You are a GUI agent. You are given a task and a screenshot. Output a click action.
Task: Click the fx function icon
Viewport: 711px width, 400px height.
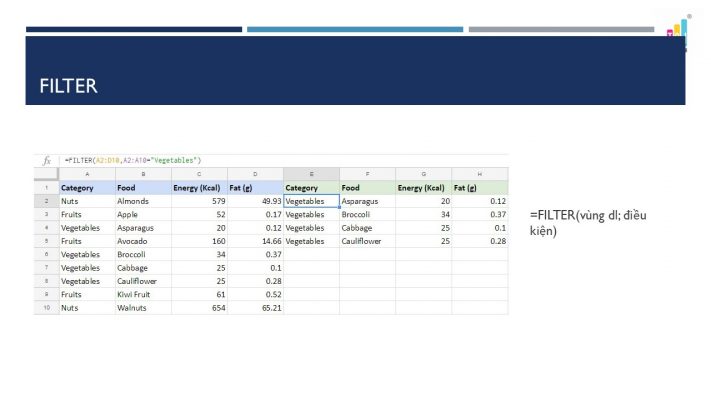pos(47,160)
